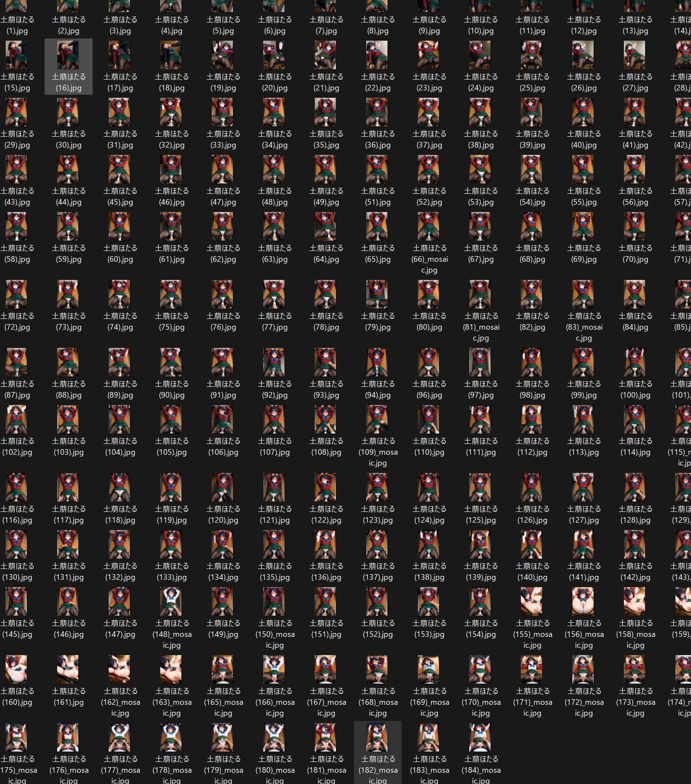Select the file 土萠ほたる (165)_mosaic.jpg
691x784 pixels.
[223, 686]
